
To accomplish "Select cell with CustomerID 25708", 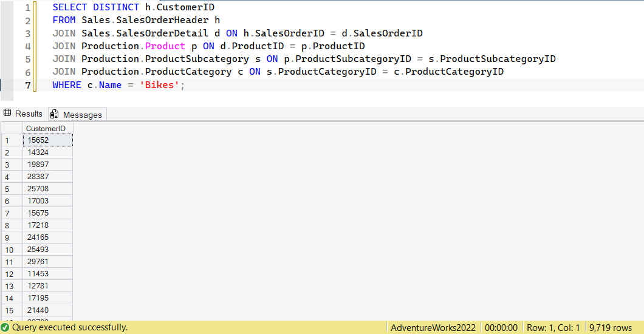I will point(47,188).
